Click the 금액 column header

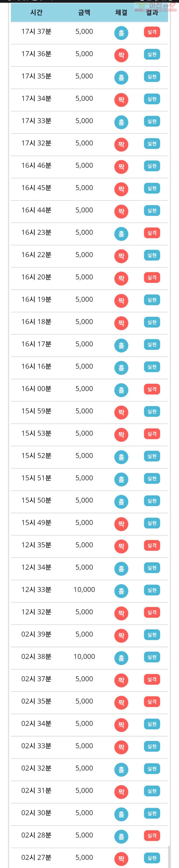coord(84,12)
